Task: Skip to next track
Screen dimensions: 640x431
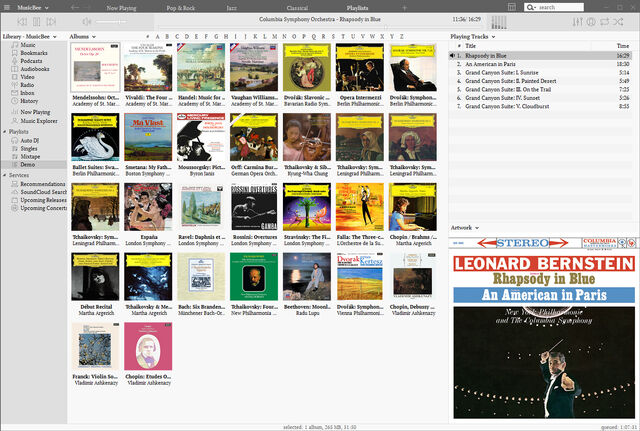Action: [x=51, y=21]
